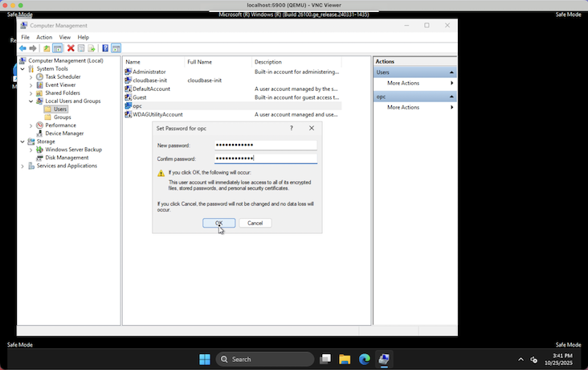Open the Action menu
Viewport: 588px width, 370px height.
(x=44, y=37)
